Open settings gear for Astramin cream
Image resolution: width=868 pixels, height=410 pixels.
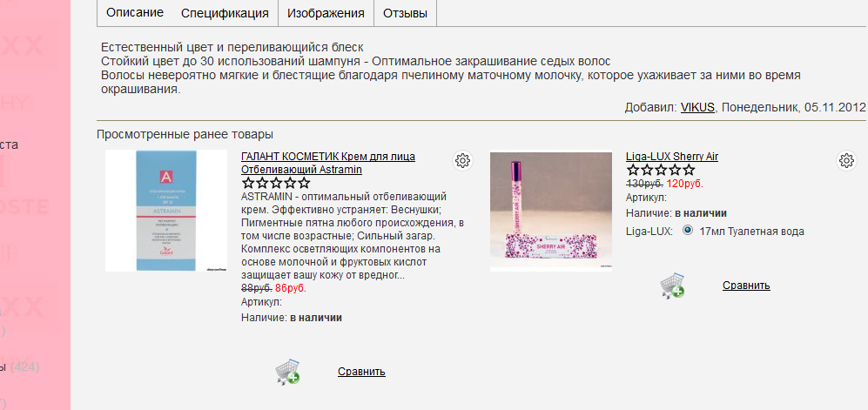pyautogui.click(x=462, y=161)
